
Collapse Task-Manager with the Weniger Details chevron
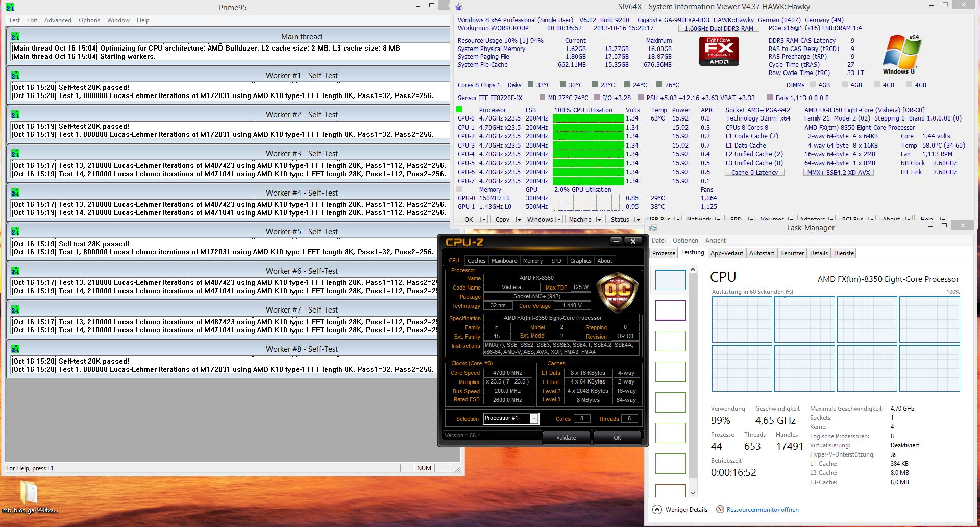657,509
